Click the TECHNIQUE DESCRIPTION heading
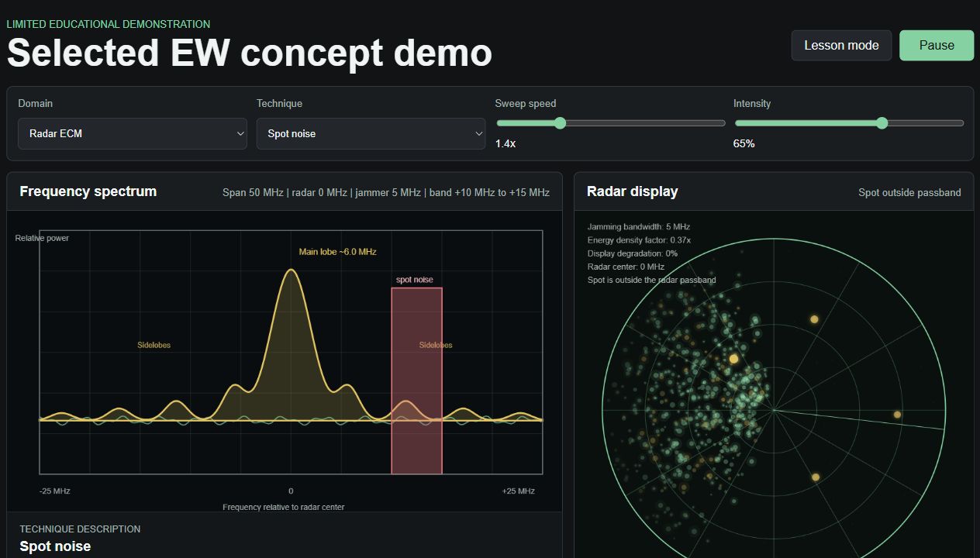The width and height of the screenshot is (980, 558). click(80, 529)
